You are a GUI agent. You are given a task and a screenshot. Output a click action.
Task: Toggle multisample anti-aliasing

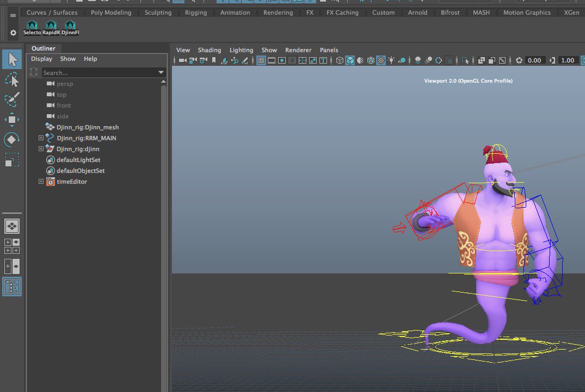(x=439, y=60)
